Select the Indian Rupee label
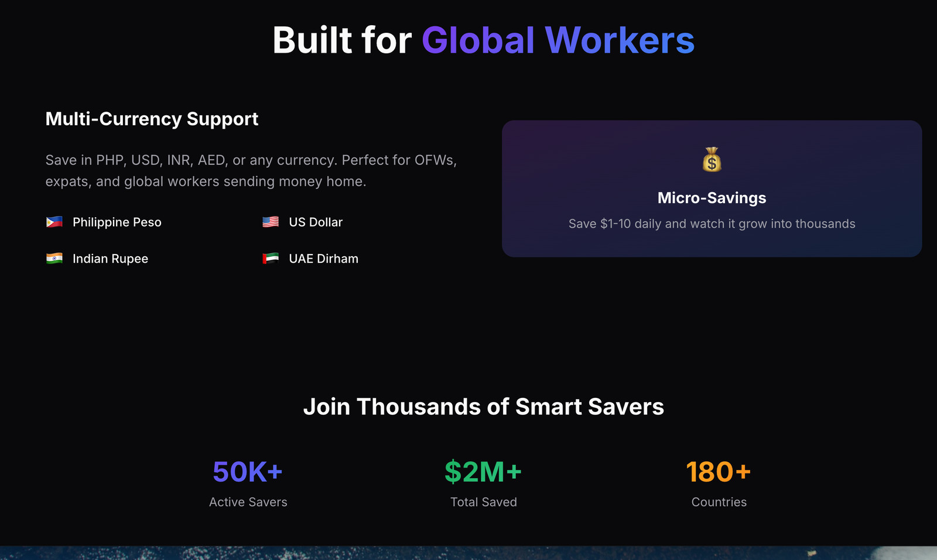 pyautogui.click(x=110, y=259)
